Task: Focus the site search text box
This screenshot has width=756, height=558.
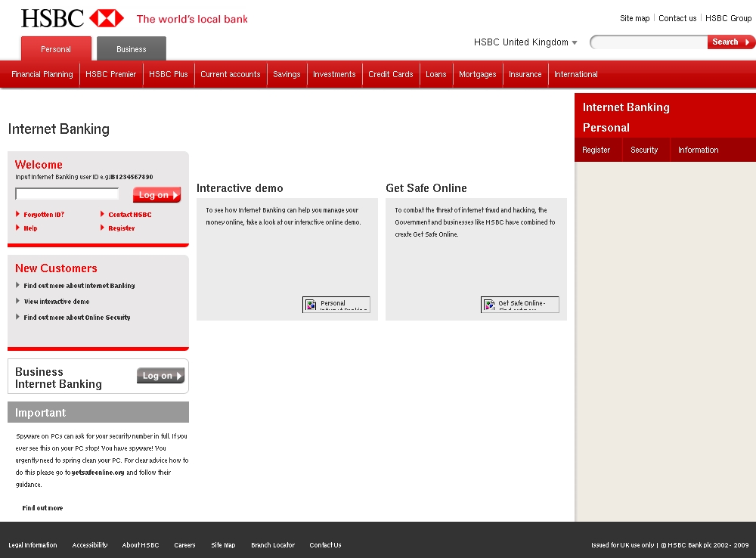Action: (650, 42)
